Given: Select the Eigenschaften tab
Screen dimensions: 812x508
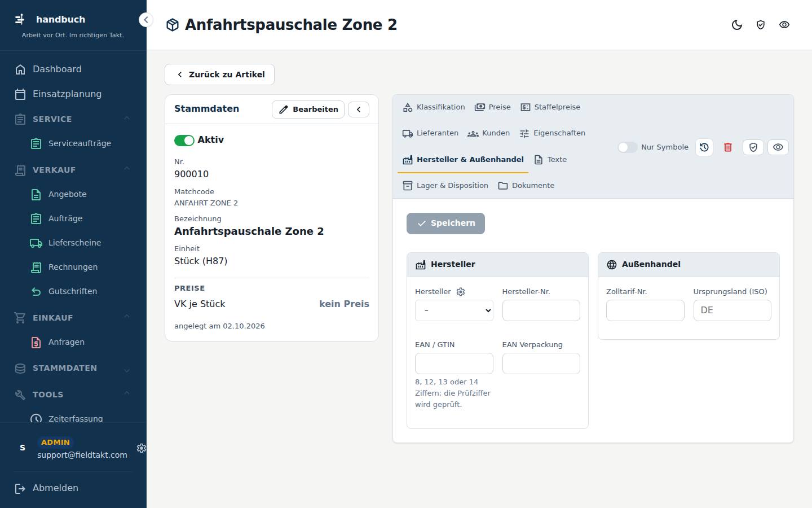Looking at the screenshot, I should (x=553, y=133).
